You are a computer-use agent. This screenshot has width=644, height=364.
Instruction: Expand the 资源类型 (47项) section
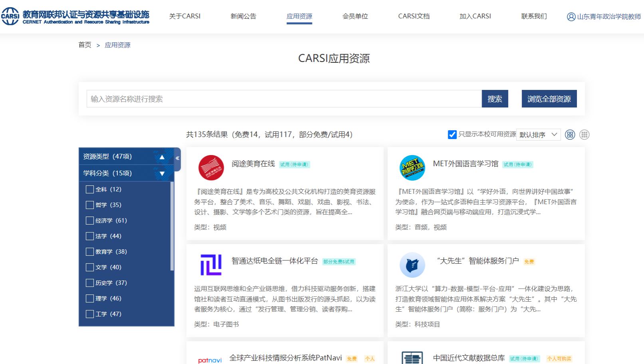click(x=162, y=157)
